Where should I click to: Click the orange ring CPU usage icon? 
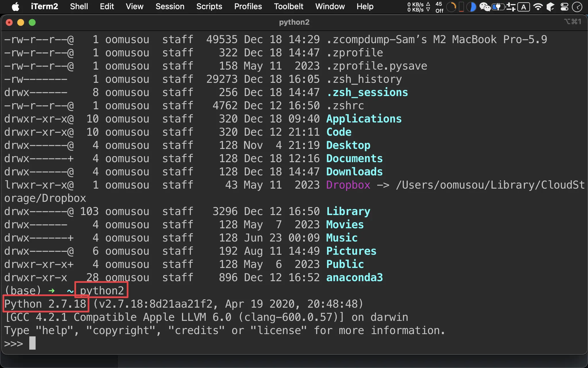pos(451,7)
